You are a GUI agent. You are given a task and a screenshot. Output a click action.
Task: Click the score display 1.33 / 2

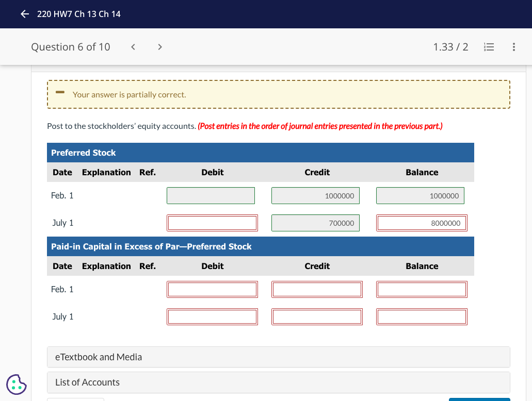451,46
